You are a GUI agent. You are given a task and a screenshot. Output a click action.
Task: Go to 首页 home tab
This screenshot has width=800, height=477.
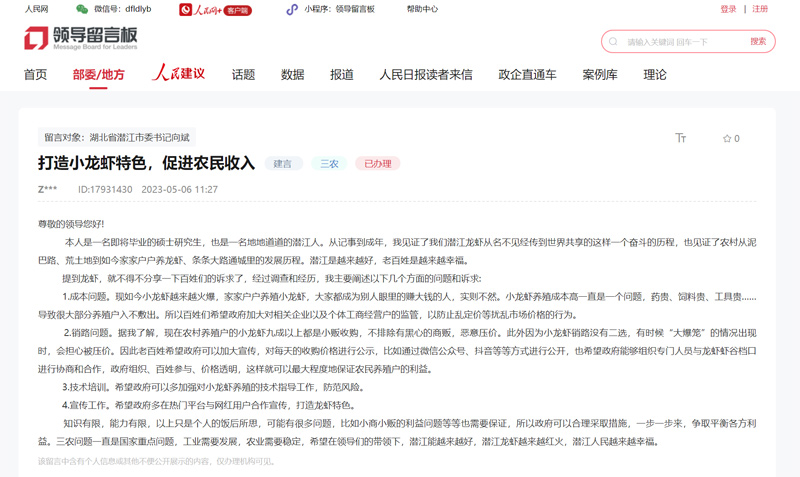click(35, 74)
